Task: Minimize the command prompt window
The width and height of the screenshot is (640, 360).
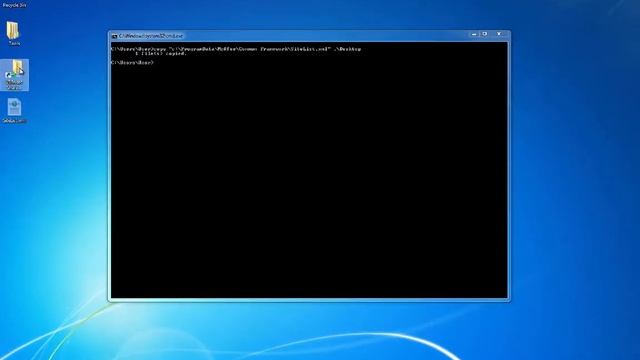Action: (474, 34)
